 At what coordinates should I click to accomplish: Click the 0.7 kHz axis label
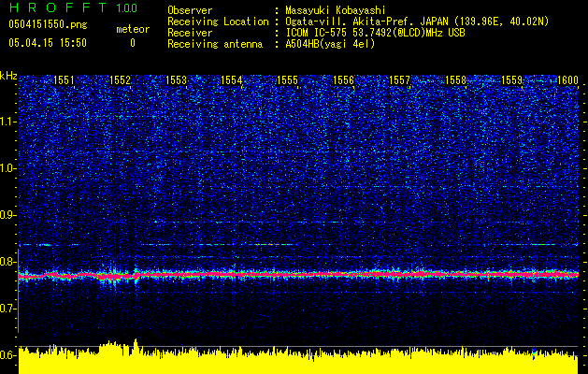pyautogui.click(x=7, y=309)
